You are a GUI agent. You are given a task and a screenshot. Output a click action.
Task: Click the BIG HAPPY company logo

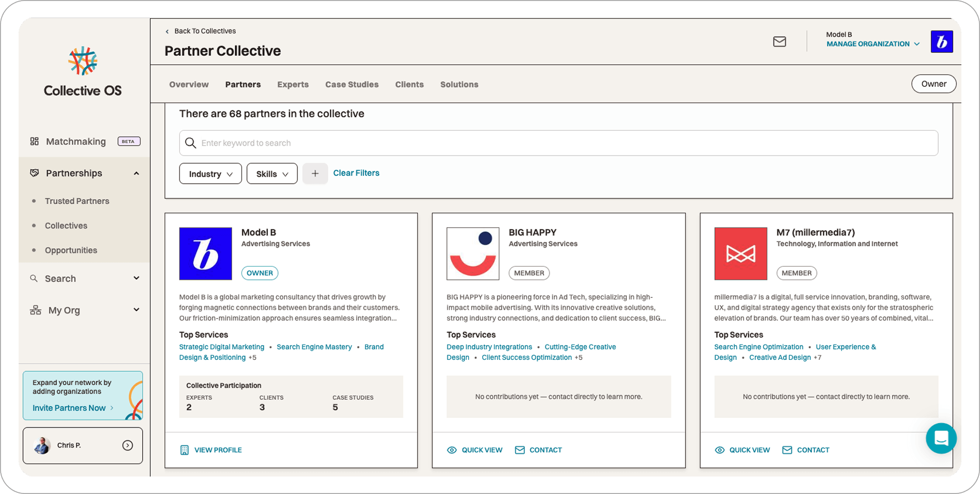473,254
